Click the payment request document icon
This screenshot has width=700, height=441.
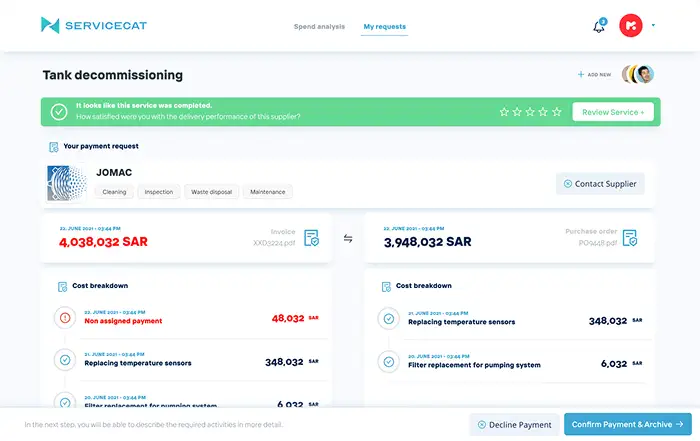54,147
